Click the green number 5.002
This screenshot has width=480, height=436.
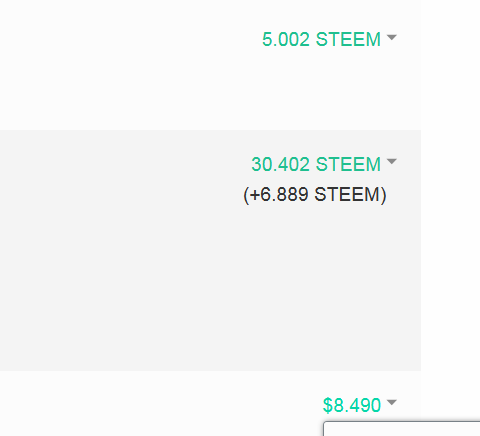[x=286, y=39]
